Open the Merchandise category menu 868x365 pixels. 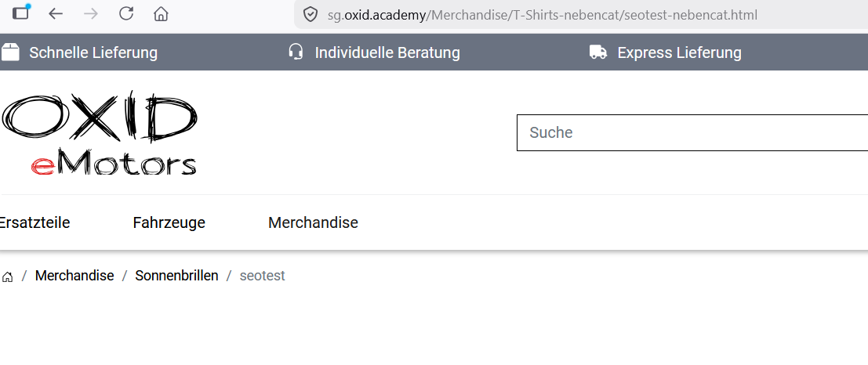click(313, 222)
